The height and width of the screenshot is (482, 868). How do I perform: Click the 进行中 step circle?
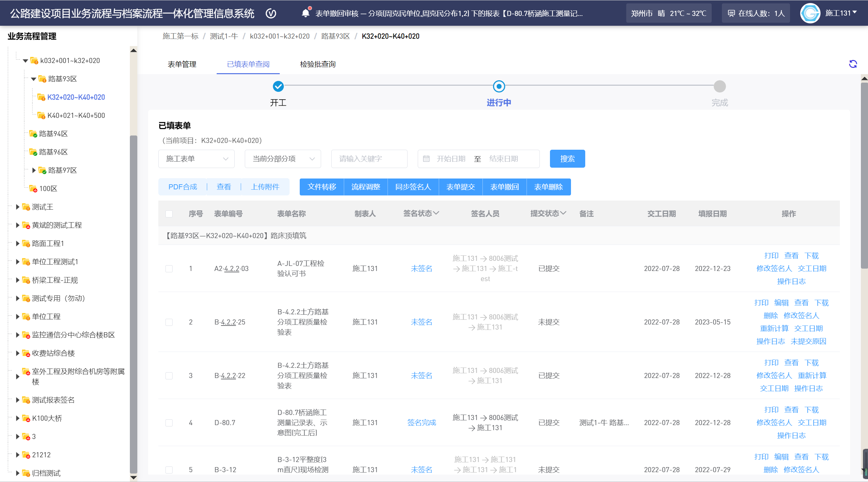tap(499, 86)
